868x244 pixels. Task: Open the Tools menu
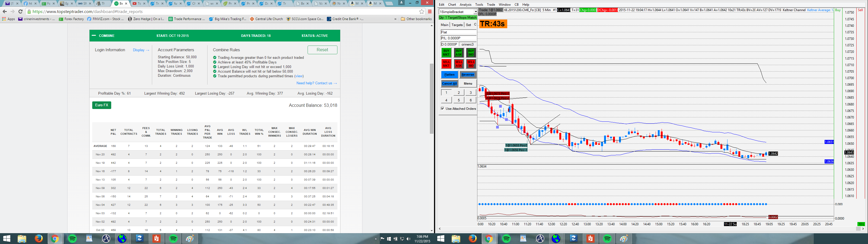pyautogui.click(x=479, y=5)
